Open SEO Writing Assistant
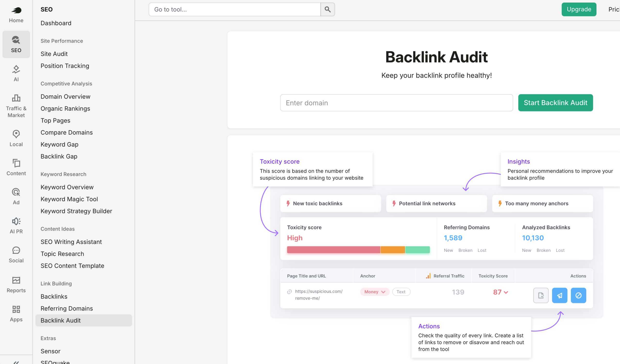This screenshot has height=364, width=620. [x=71, y=242]
